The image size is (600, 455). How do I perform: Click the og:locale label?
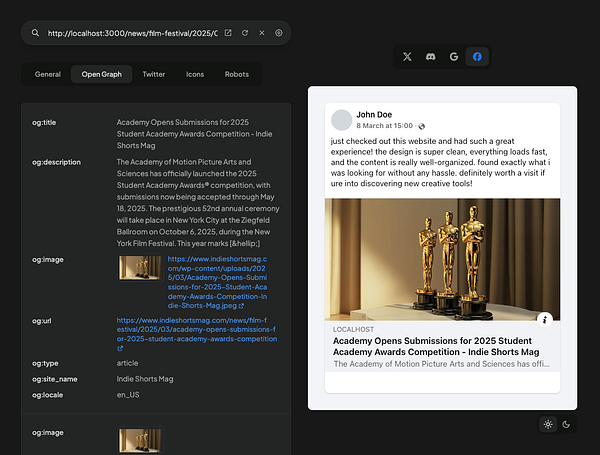(x=47, y=395)
